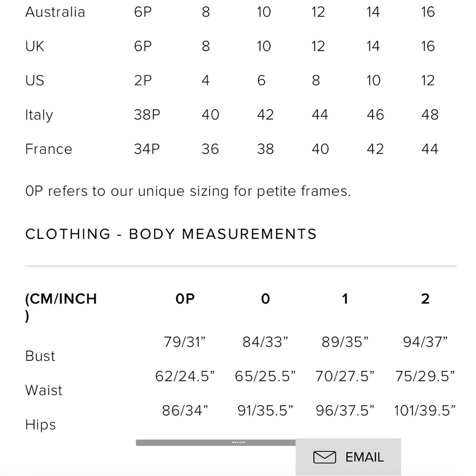
Task: Click the EMAIL button label
Action: (x=364, y=457)
